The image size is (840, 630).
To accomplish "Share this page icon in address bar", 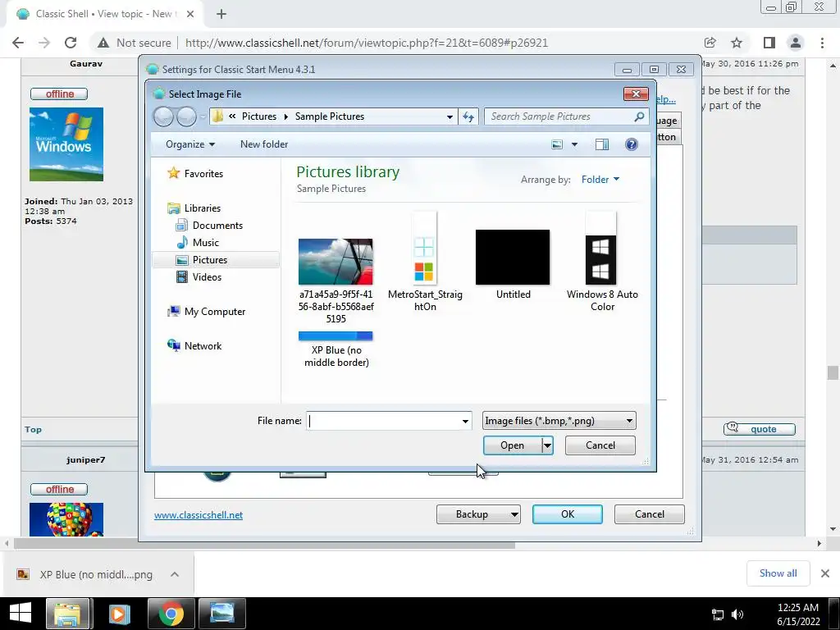I will (710, 43).
